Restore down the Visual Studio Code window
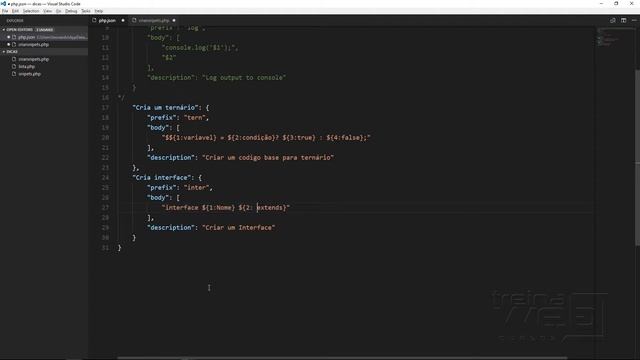Screen dimensions: 640x360 coord(616,4)
